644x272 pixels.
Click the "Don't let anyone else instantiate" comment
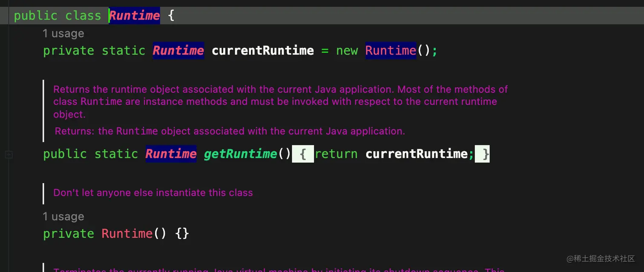point(153,193)
